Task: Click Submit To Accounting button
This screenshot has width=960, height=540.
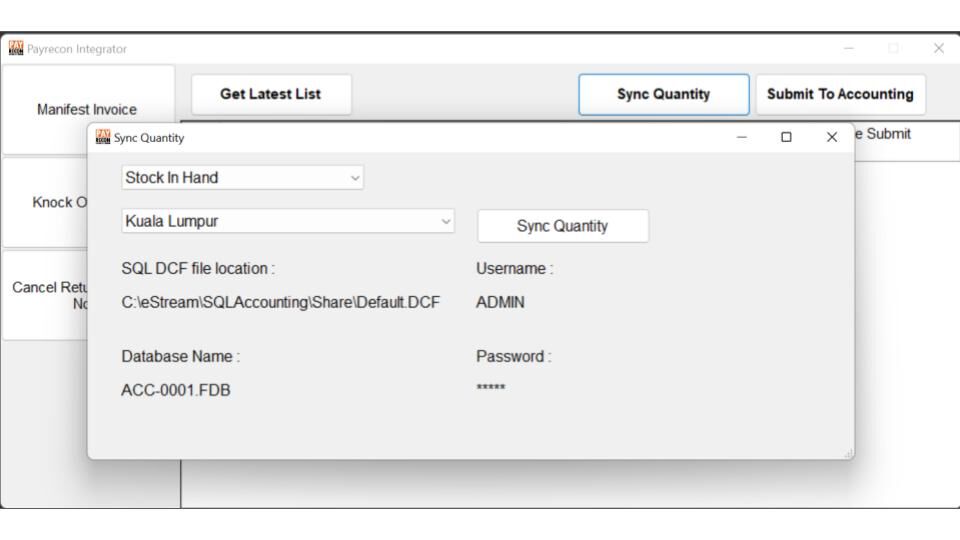Action: (x=841, y=94)
